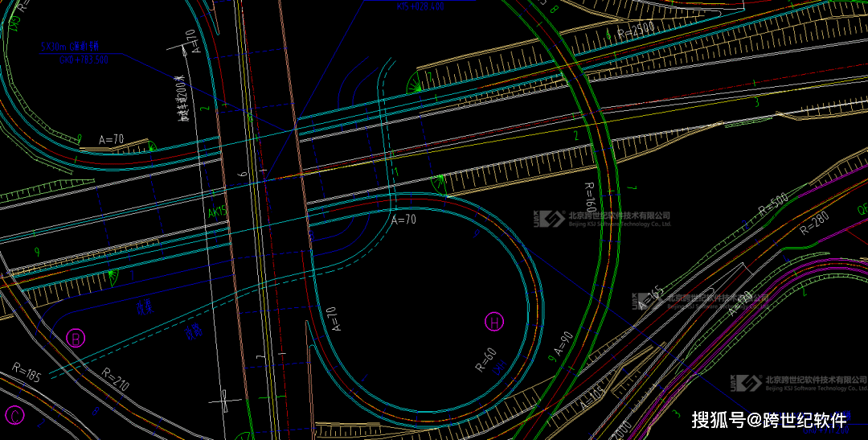Click the KSJ logo beside the R=160 label
This screenshot has width=868, height=440.
pyautogui.click(x=551, y=219)
